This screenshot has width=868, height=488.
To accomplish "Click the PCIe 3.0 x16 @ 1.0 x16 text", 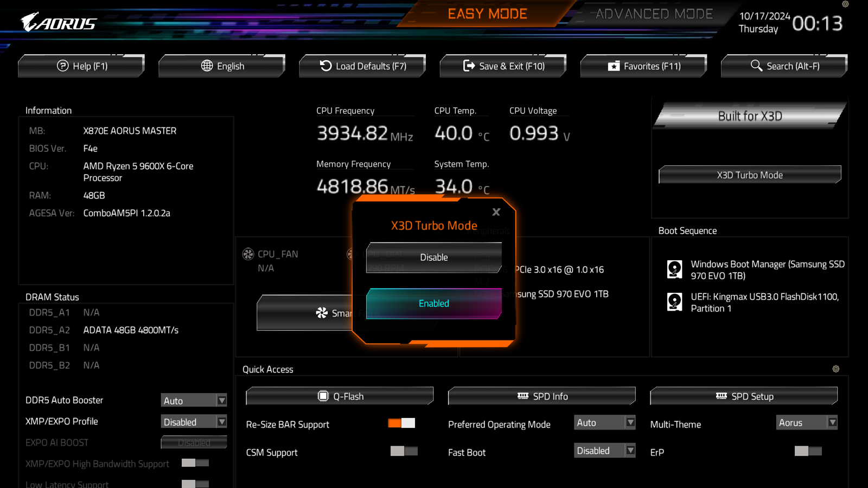I will [x=559, y=269].
